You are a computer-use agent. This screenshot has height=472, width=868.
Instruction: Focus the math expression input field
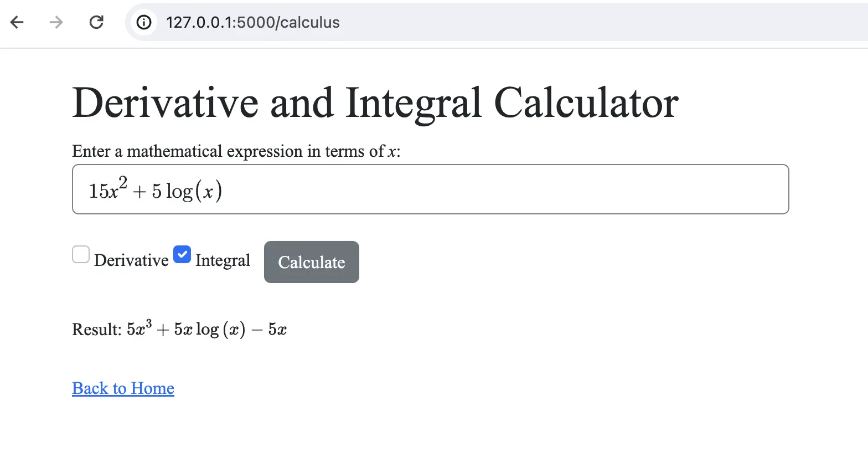coord(431,189)
